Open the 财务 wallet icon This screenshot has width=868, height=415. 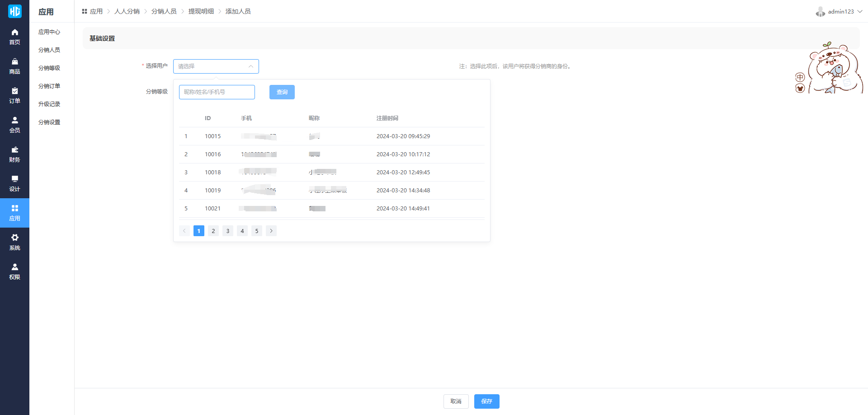[14, 150]
